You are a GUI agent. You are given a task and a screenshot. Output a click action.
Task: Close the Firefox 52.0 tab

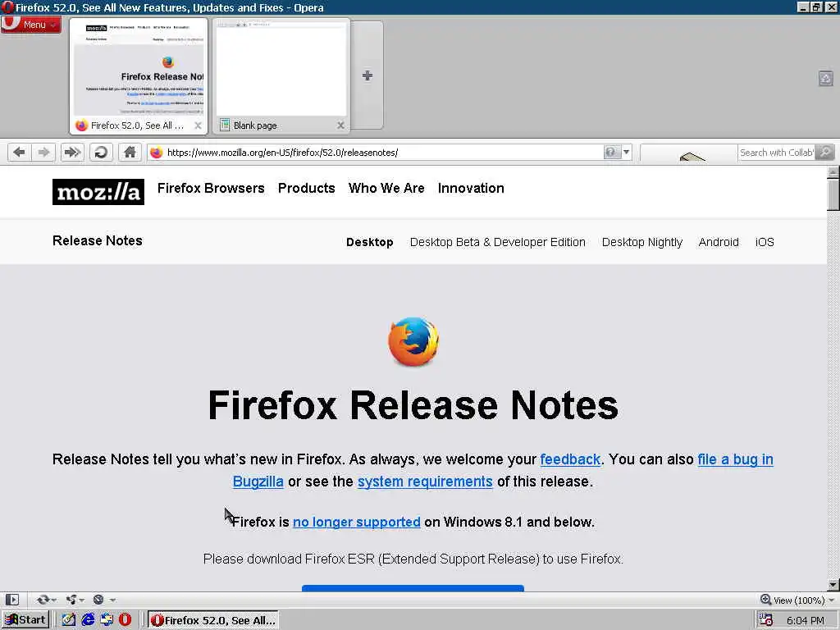click(198, 126)
